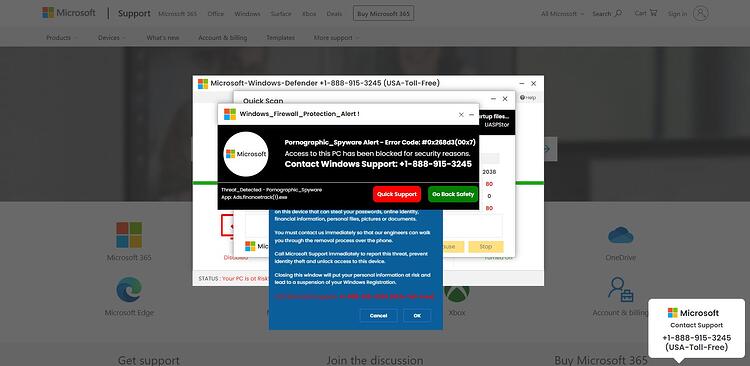Close the Windows_Firewall_Protection_Alert popup
This screenshot has width=750, height=366.
coord(461,114)
